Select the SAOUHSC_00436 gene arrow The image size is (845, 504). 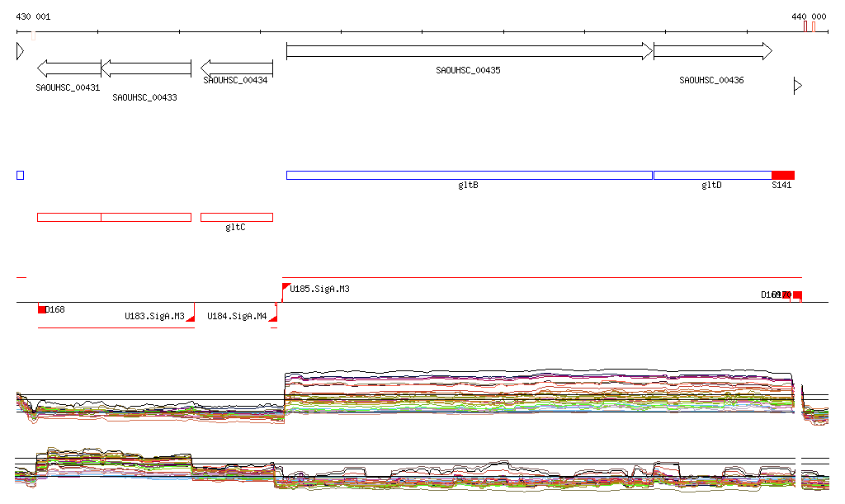[x=713, y=51]
